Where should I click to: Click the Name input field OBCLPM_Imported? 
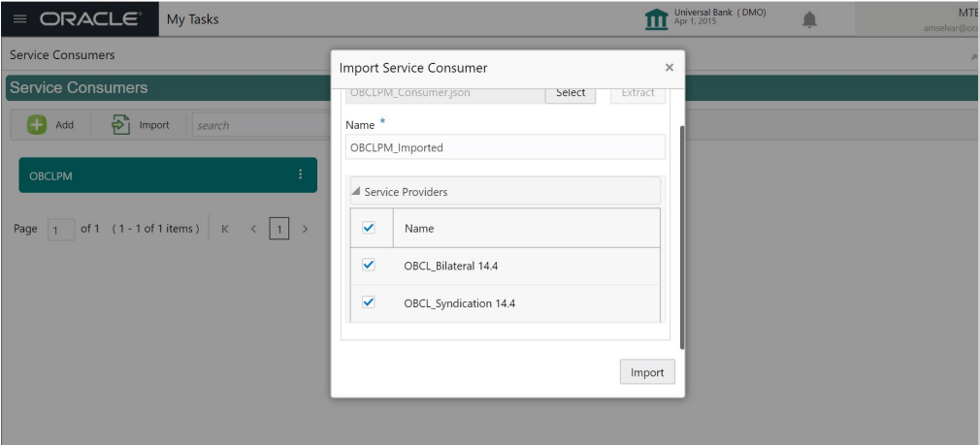pyautogui.click(x=505, y=147)
